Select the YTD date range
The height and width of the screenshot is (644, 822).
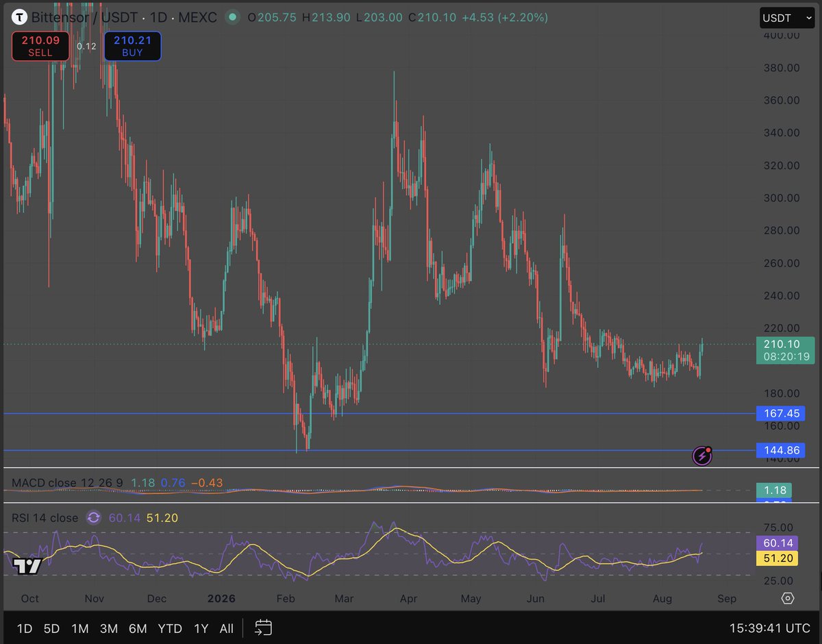coord(169,628)
